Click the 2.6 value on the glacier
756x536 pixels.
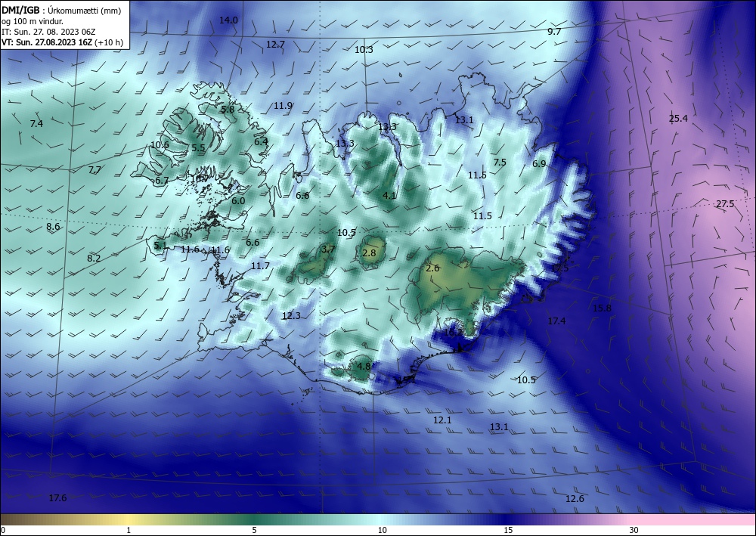[433, 268]
